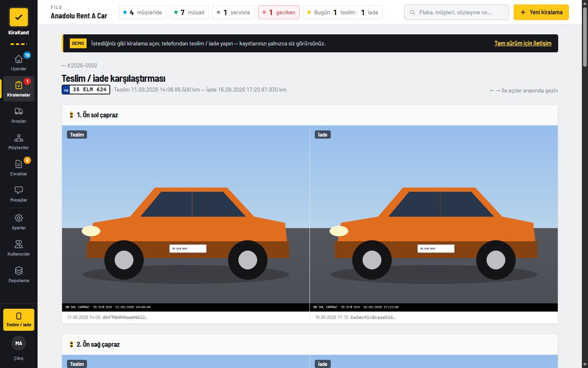Open the Ayarlar gear icon
The width and height of the screenshot is (588, 368).
pos(19,218)
